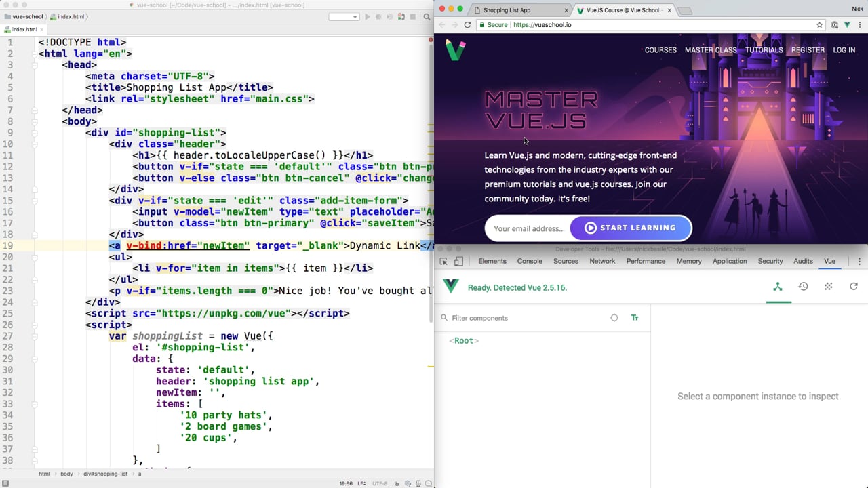
Task: Click the run-with-coverage icon beside the debug icon
Action: tap(390, 17)
